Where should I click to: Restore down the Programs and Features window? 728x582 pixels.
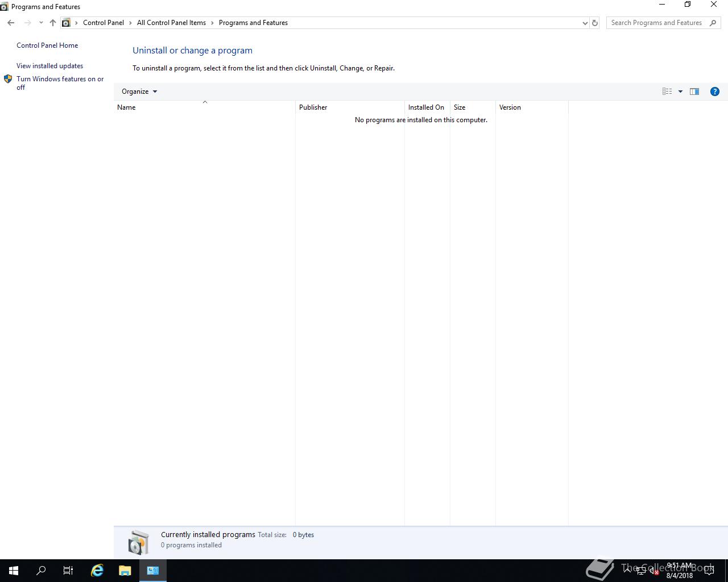point(688,5)
